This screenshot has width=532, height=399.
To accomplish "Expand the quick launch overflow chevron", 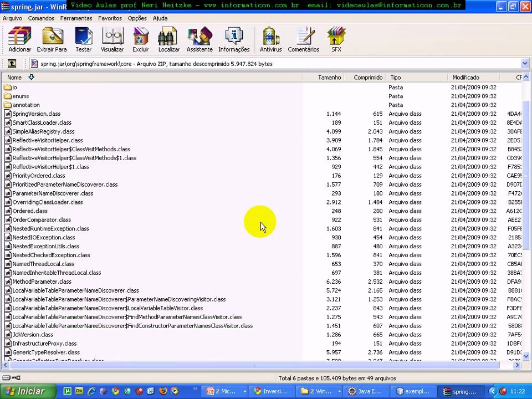I will click(195, 389).
